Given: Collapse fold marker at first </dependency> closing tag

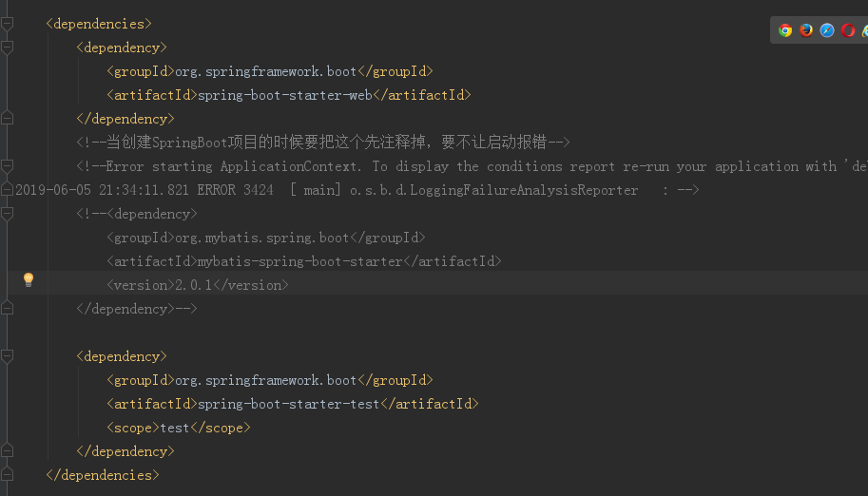Looking at the screenshot, I should click(x=8, y=119).
